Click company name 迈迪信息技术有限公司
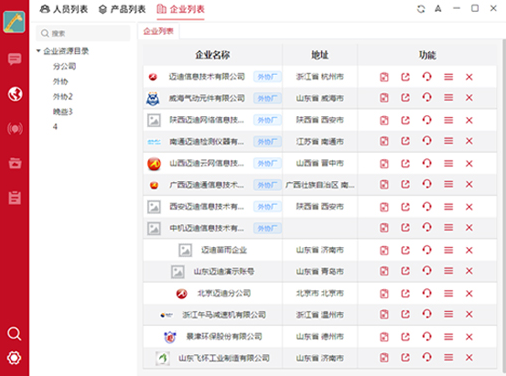This screenshot has height=376, width=506. 207,77
